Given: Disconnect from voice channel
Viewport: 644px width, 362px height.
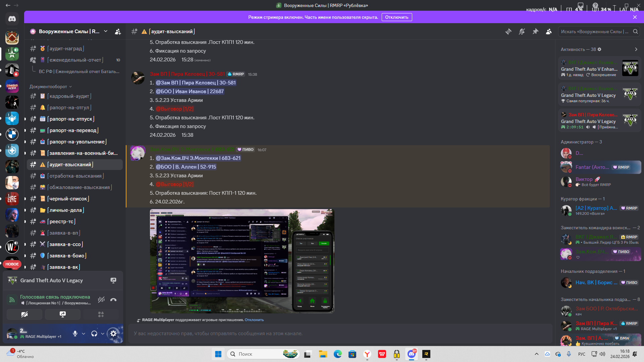Looking at the screenshot, I should pyautogui.click(x=113, y=300).
